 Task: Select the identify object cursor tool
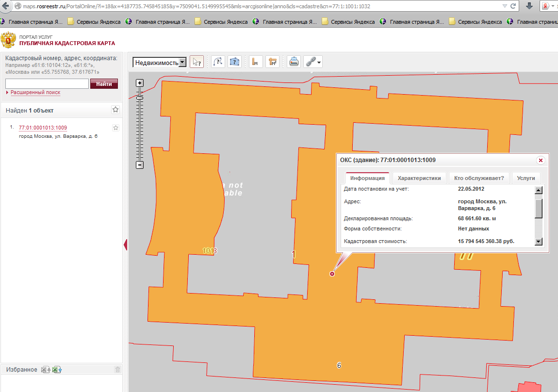(x=197, y=62)
